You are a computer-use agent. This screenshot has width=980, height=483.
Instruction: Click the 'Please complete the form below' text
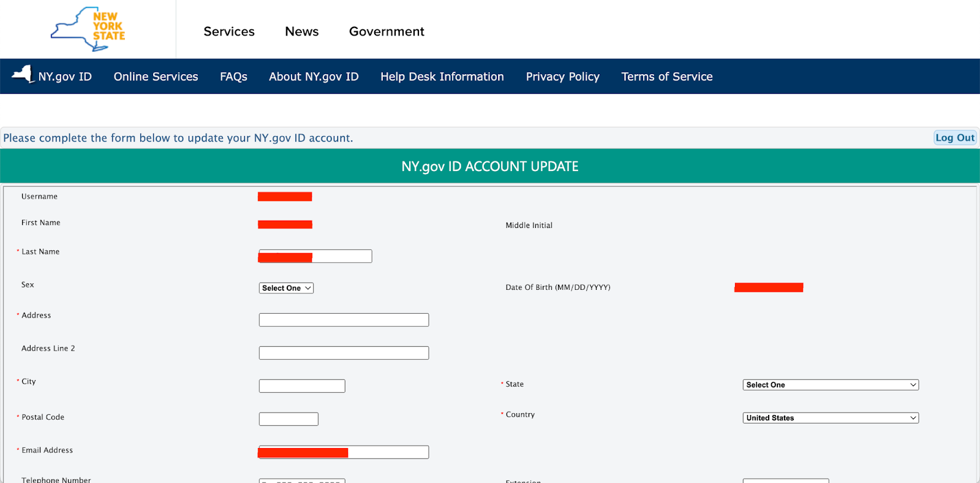coord(178,138)
